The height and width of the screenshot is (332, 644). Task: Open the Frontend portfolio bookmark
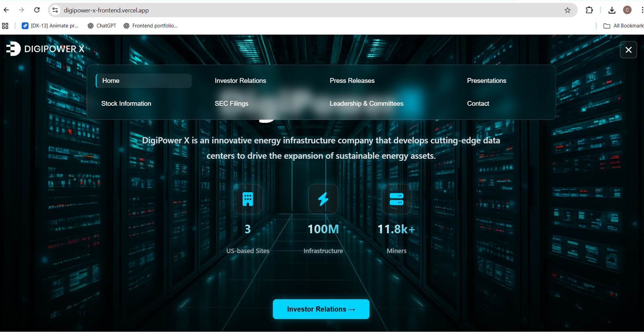tap(151, 26)
